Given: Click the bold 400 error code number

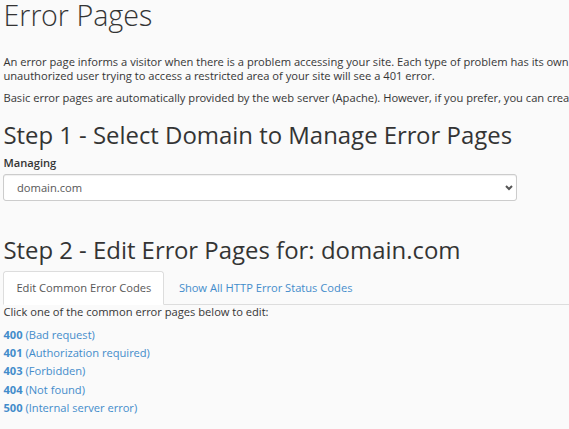Looking at the screenshot, I should [x=13, y=335].
